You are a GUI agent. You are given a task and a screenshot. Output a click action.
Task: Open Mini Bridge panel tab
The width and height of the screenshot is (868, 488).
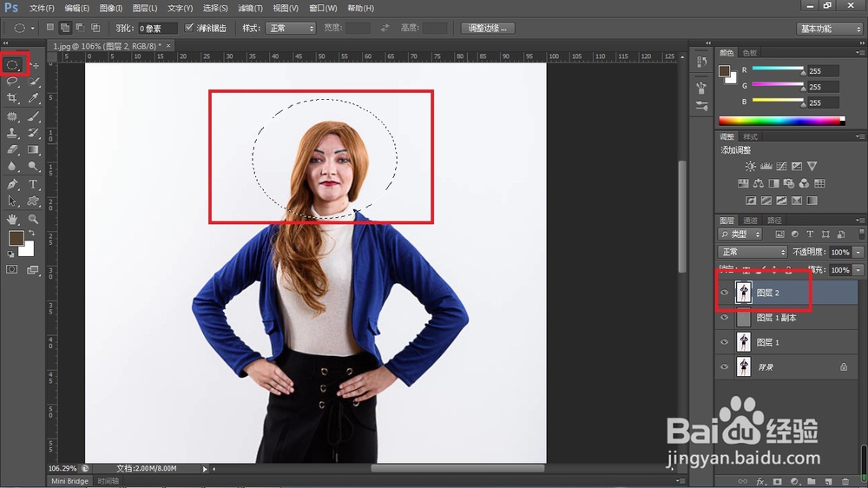69,481
